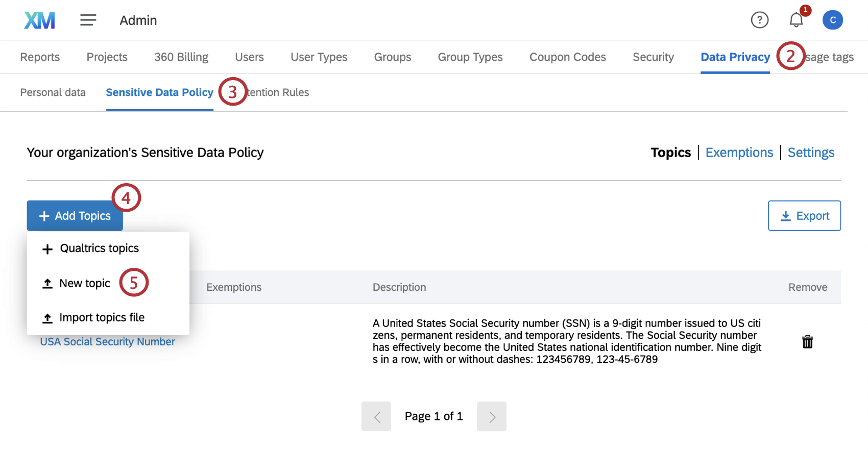
Task: Open the notifications bell
Action: [x=796, y=20]
